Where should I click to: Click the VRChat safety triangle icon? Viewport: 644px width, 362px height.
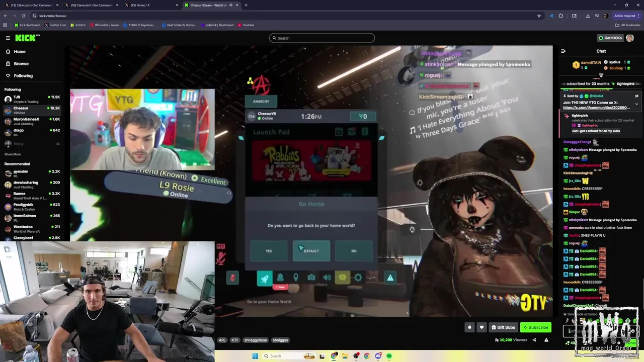point(390,278)
